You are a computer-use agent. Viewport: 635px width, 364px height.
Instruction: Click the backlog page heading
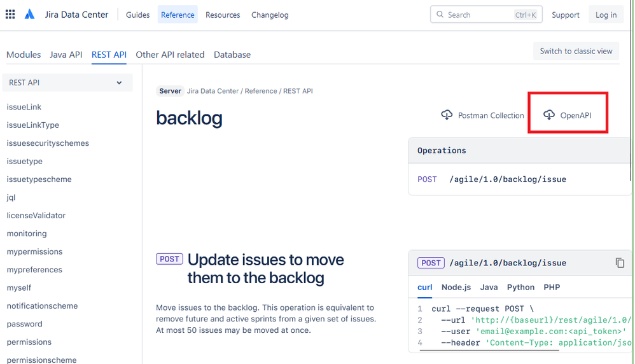pyautogui.click(x=189, y=118)
